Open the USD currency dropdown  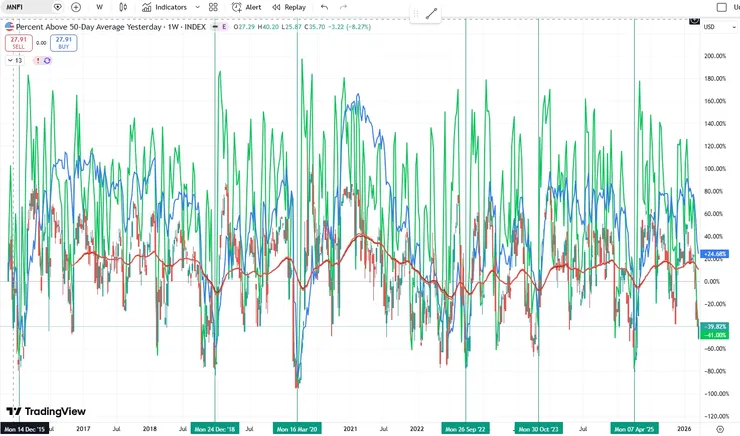[720, 27]
